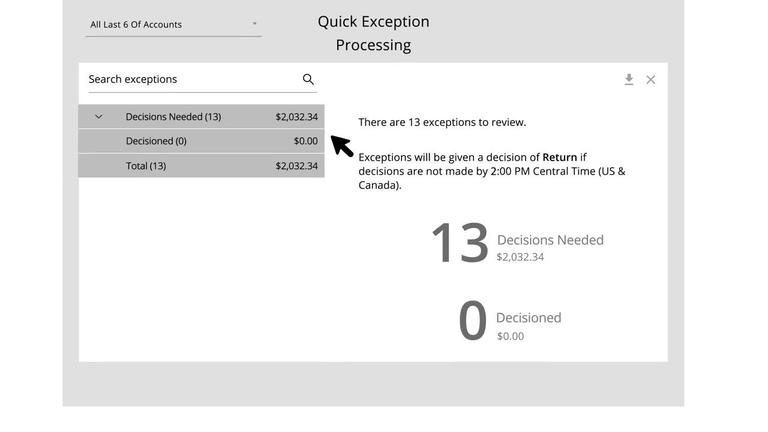768x432 pixels.
Task: Click the large 13 decisions count
Action: tap(460, 243)
